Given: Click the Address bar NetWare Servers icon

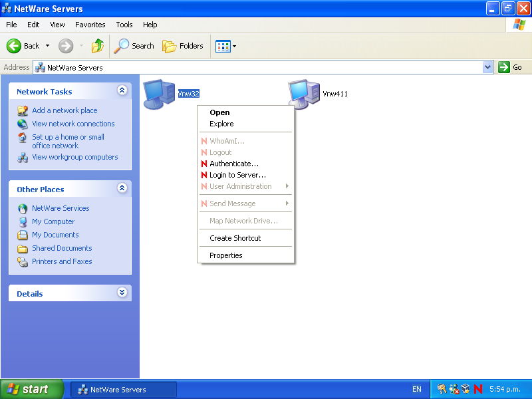Looking at the screenshot, I should (x=40, y=67).
